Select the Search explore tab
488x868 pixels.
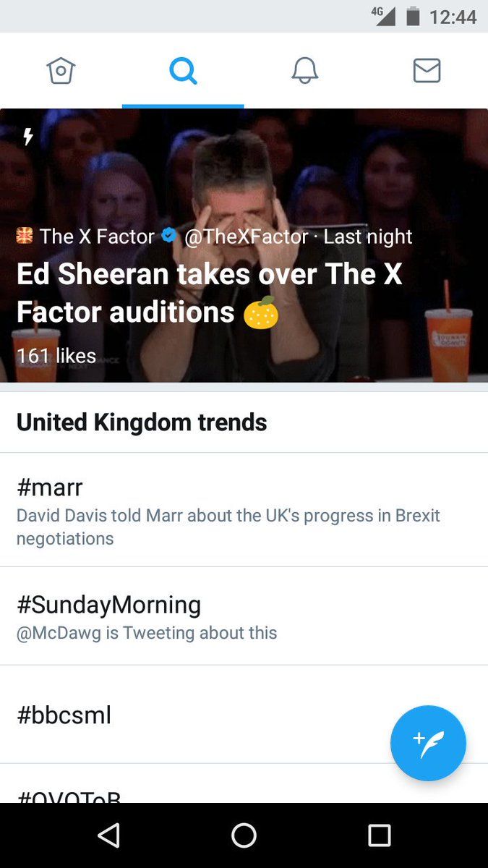183,71
